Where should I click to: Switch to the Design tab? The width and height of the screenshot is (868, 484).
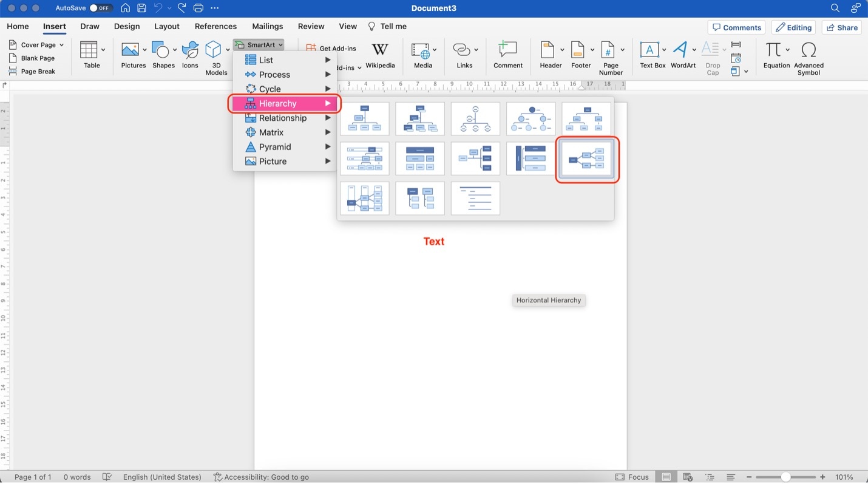(127, 27)
